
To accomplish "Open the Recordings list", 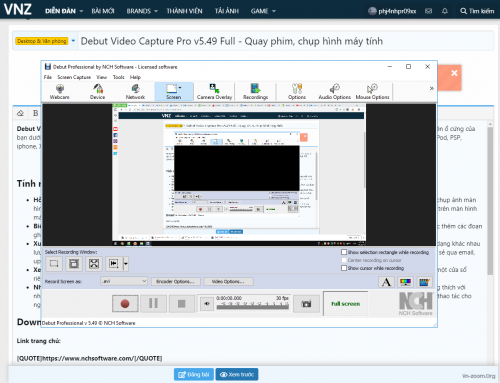I will click(x=255, y=92).
